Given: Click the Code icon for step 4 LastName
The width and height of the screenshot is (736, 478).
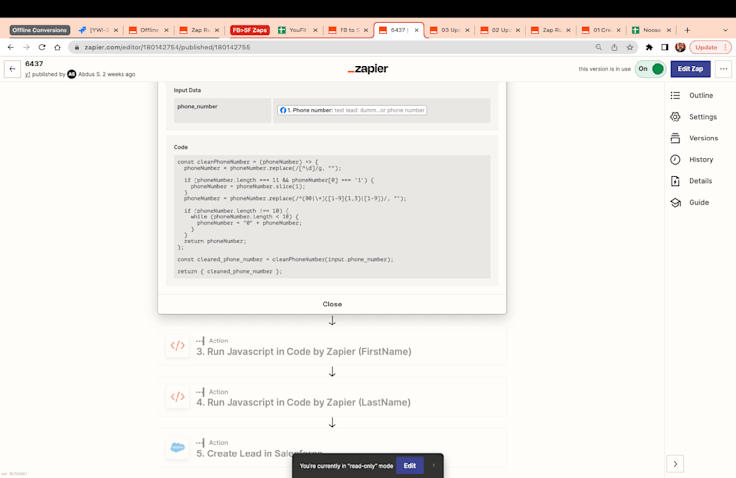Looking at the screenshot, I should (177, 397).
